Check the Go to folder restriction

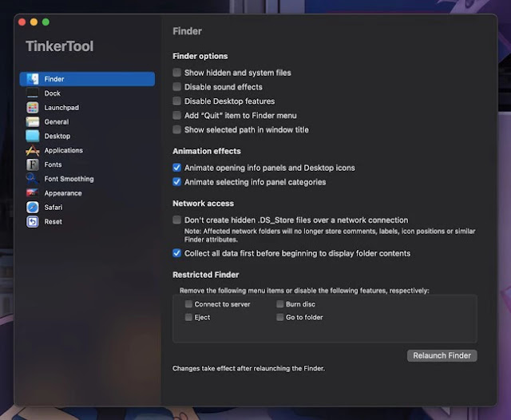pos(279,317)
